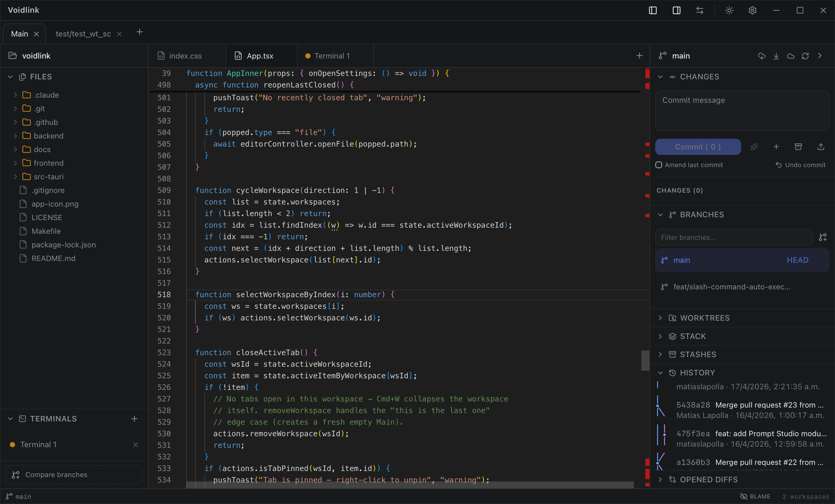Select the App.tsx editor tab
Viewport: 835px width, 504px height.
[x=261, y=56]
